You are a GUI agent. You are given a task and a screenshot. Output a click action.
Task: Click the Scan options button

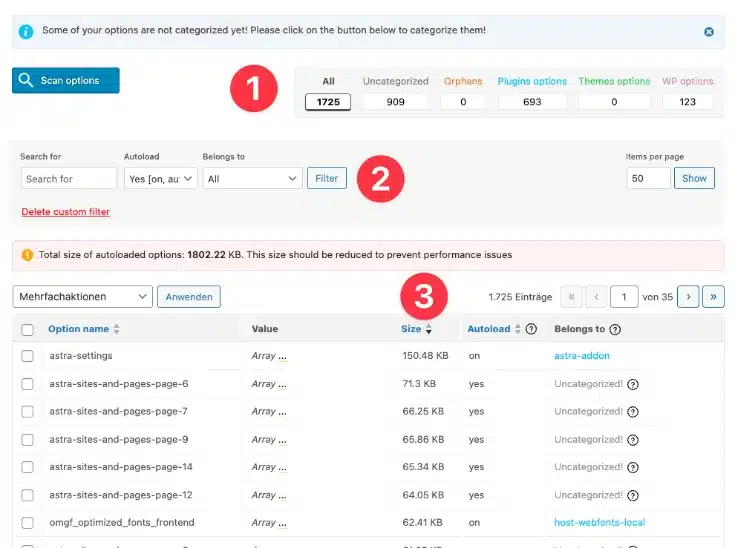pyautogui.click(x=66, y=81)
